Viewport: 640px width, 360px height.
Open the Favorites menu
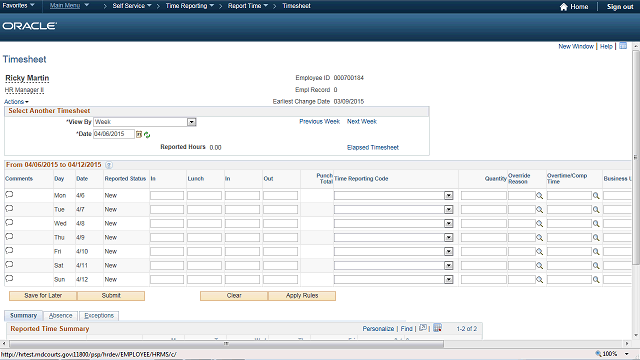[x=18, y=6]
